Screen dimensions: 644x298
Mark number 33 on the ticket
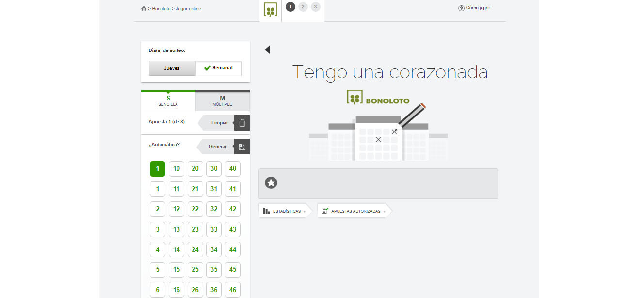click(x=214, y=230)
